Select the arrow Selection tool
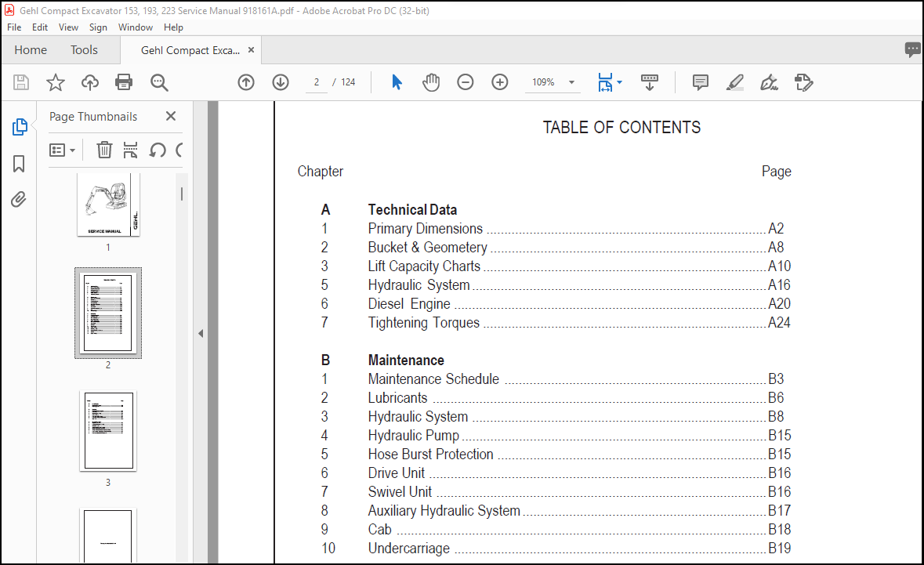Viewport: 924px width, 565px height. [397, 82]
